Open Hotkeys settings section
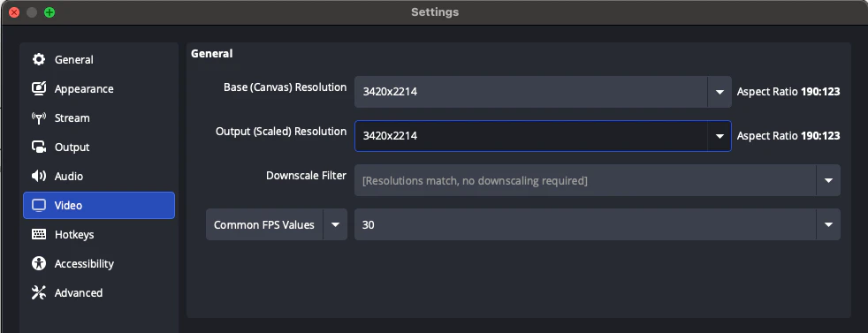Image resolution: width=868 pixels, height=333 pixels. tap(98, 235)
